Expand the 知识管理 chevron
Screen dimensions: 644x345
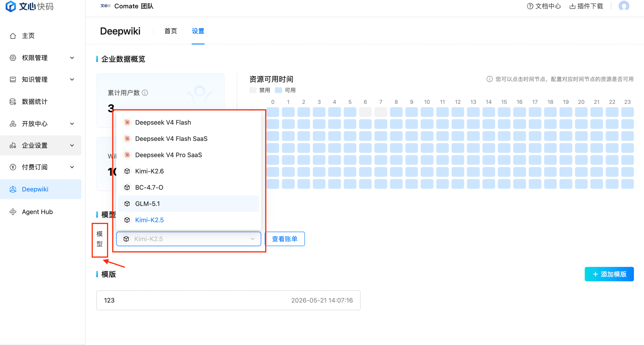point(72,80)
